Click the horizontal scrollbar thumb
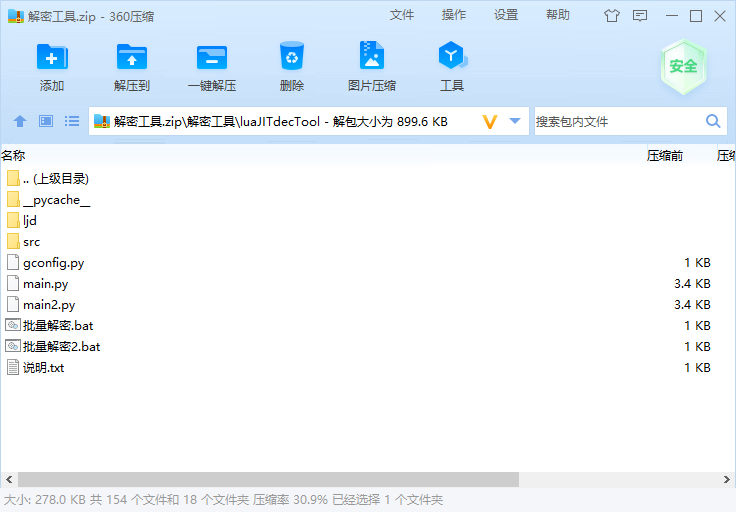This screenshot has height=512, width=736. click(x=268, y=480)
